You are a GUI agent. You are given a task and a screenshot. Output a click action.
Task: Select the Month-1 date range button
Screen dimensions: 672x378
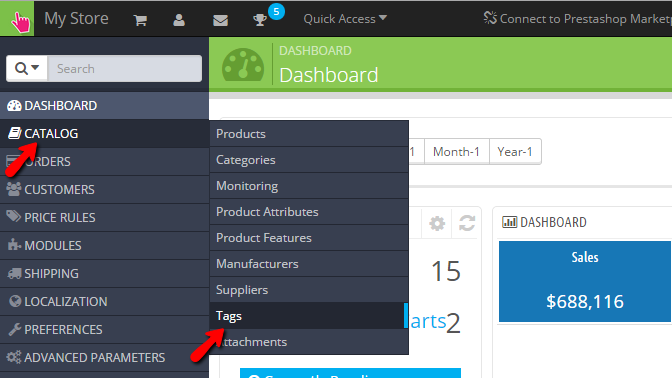pos(456,151)
